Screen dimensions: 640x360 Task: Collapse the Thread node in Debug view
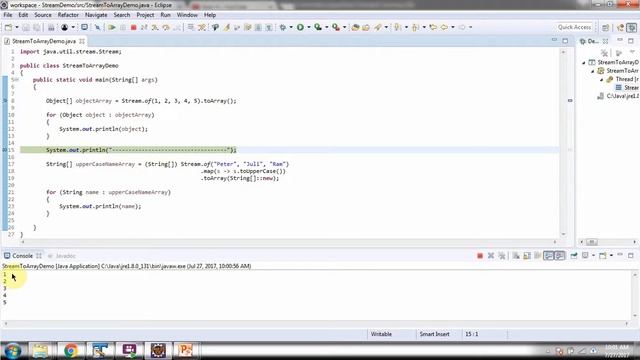(x=602, y=79)
